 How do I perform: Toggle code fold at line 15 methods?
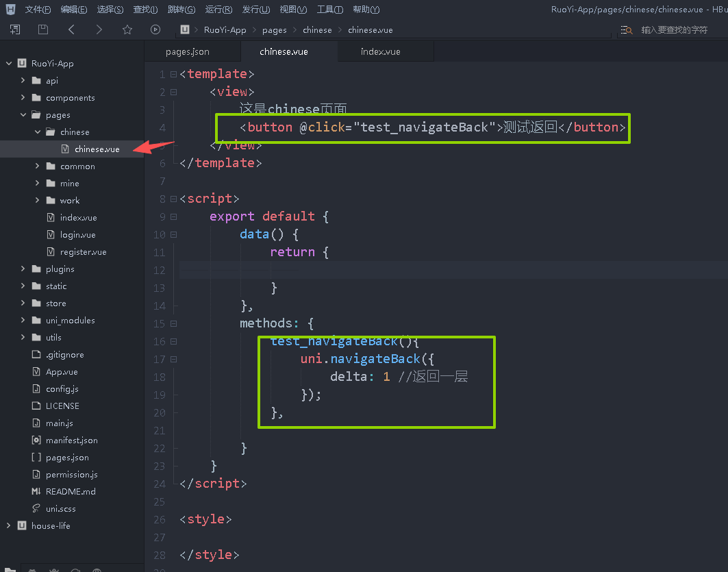pyautogui.click(x=173, y=323)
